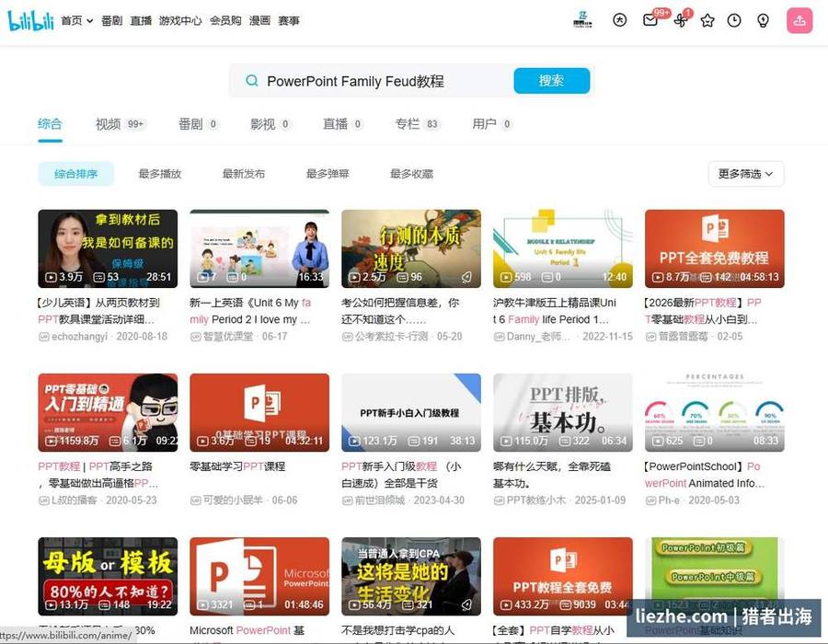This screenshot has width=828, height=644.
Task: Switch to the 影视 results tab
Action: pyautogui.click(x=270, y=124)
